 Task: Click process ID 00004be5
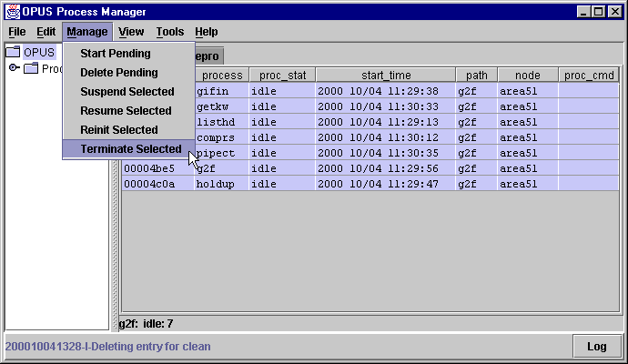(157, 168)
